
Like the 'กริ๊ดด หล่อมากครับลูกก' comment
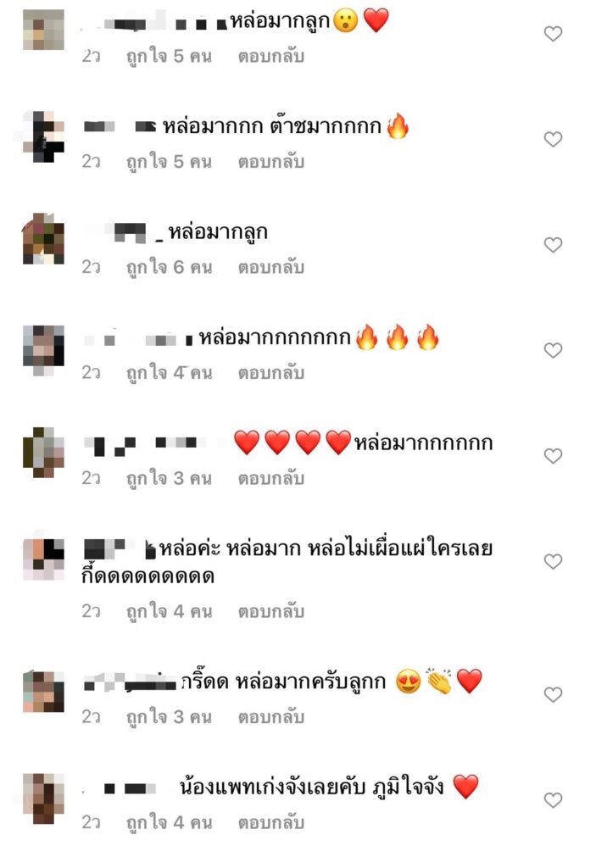pyautogui.click(x=553, y=694)
